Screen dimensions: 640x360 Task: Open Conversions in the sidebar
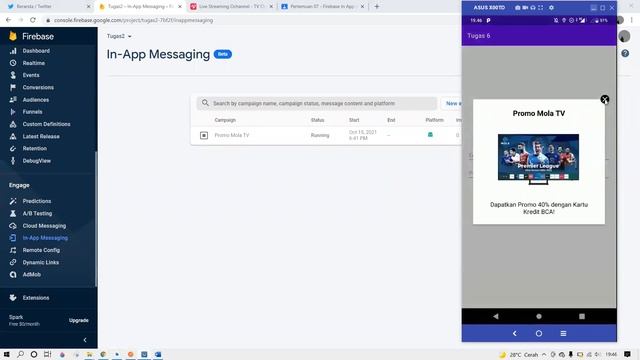(x=38, y=87)
